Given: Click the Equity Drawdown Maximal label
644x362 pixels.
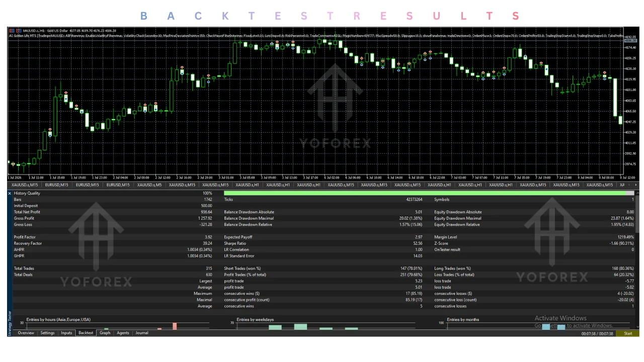Looking at the screenshot, I should coord(458,218).
